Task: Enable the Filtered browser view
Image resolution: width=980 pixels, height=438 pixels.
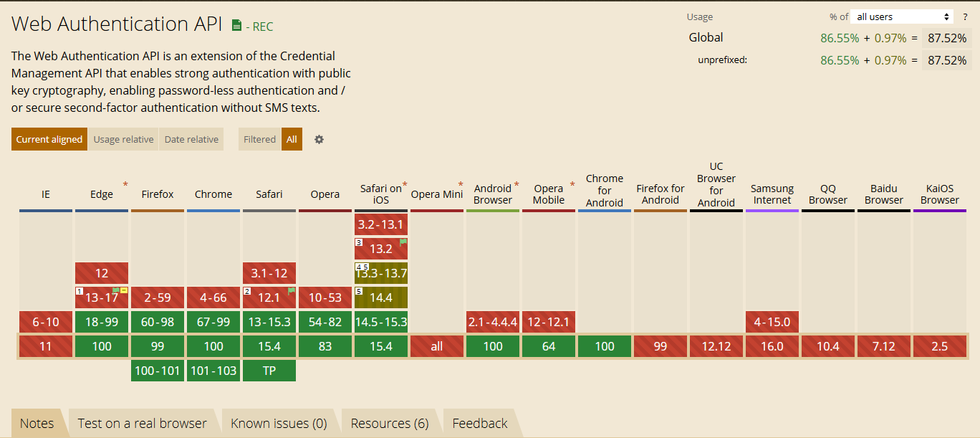Action: pyautogui.click(x=259, y=139)
